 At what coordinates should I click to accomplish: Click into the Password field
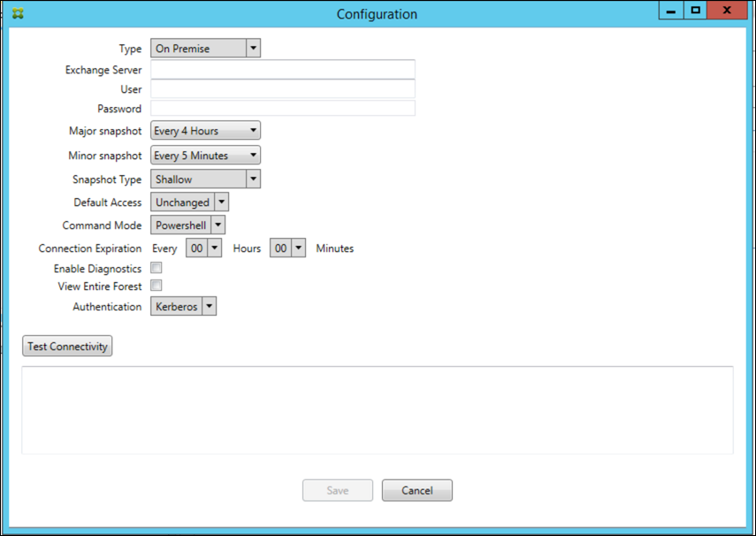click(283, 108)
